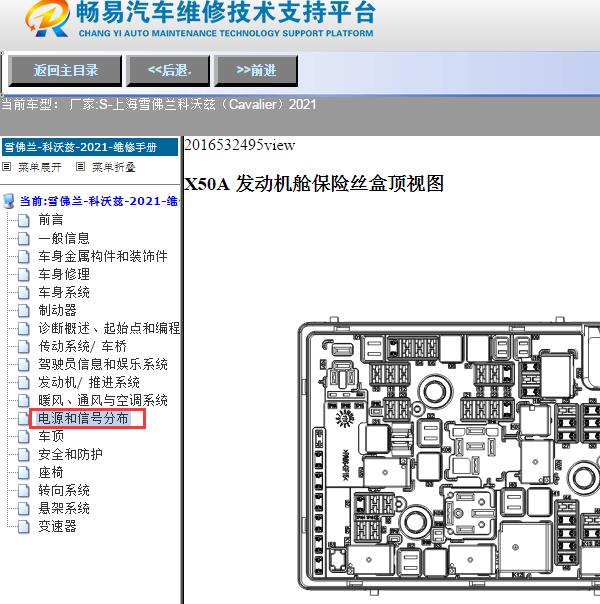Click the page icon next to 座椅
600x604 pixels.
click(x=24, y=473)
